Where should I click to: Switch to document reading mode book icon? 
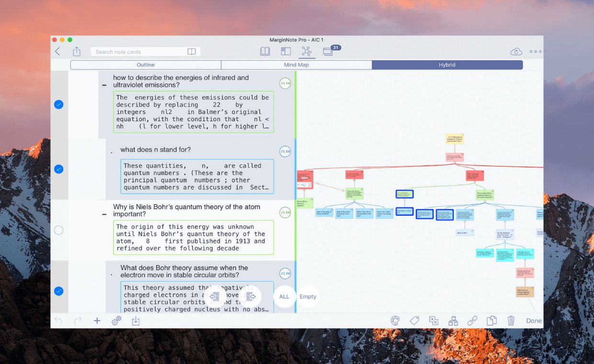pos(265,52)
